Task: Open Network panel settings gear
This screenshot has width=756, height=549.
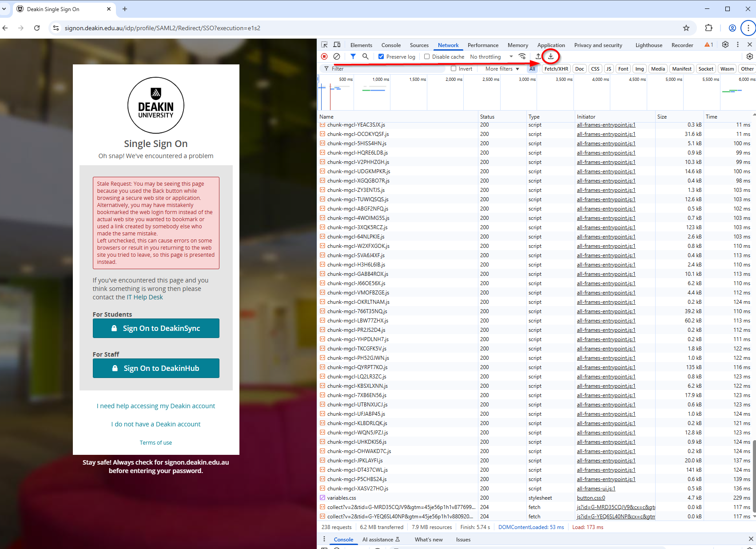Action: (750, 56)
